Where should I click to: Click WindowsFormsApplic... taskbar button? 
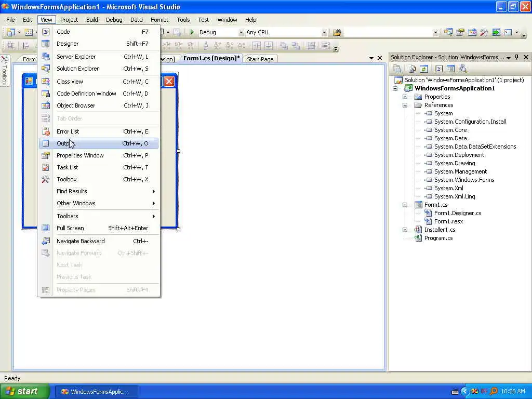[x=96, y=392]
